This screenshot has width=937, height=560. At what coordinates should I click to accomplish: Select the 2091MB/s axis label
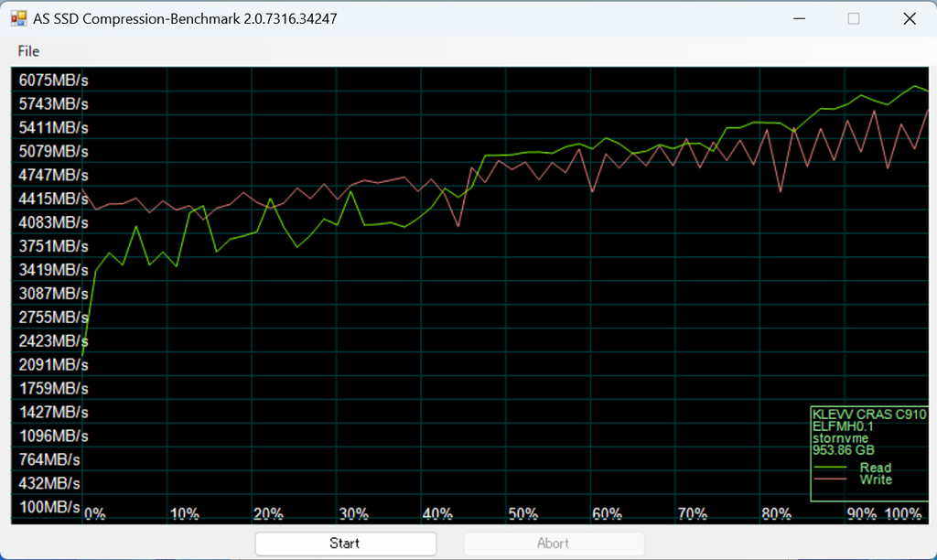point(53,364)
